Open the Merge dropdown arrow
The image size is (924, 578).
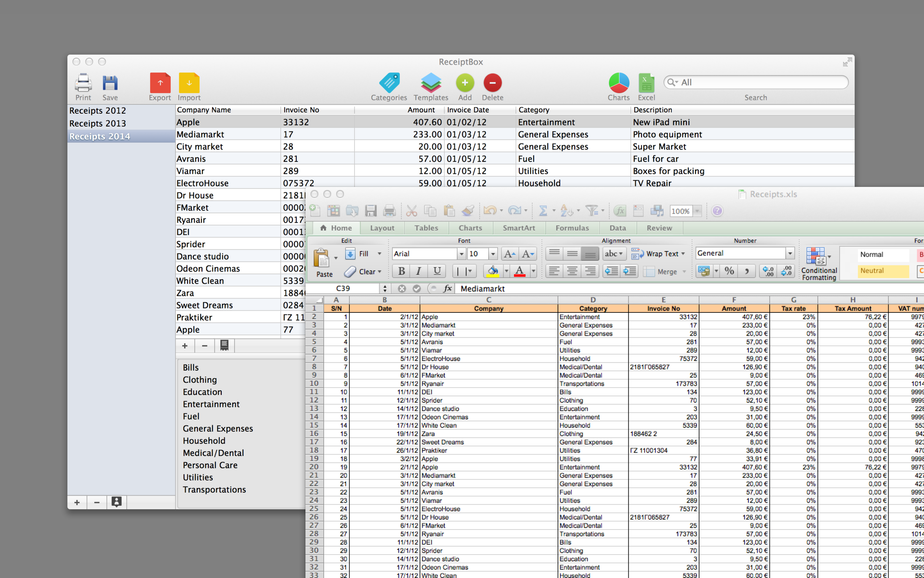click(684, 272)
